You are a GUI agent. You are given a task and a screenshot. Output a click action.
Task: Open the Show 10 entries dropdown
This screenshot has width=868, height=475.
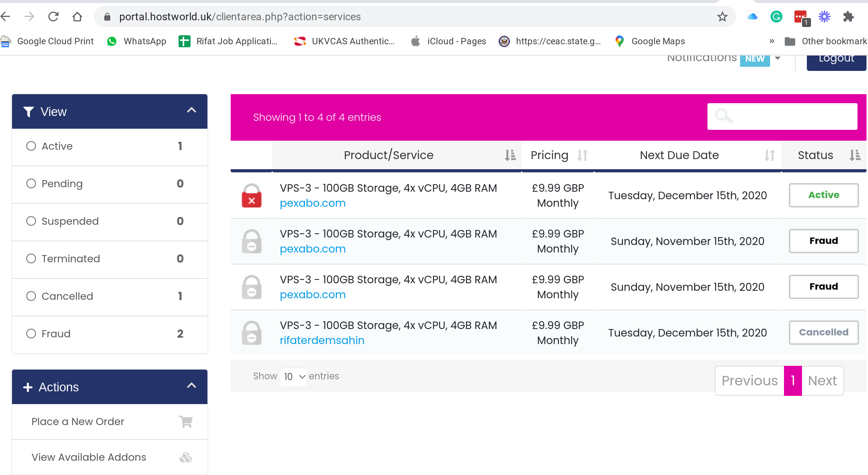pos(293,376)
